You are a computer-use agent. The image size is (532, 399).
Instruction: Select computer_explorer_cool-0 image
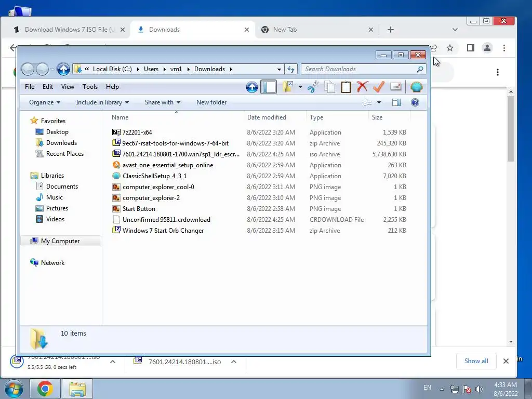(x=158, y=187)
